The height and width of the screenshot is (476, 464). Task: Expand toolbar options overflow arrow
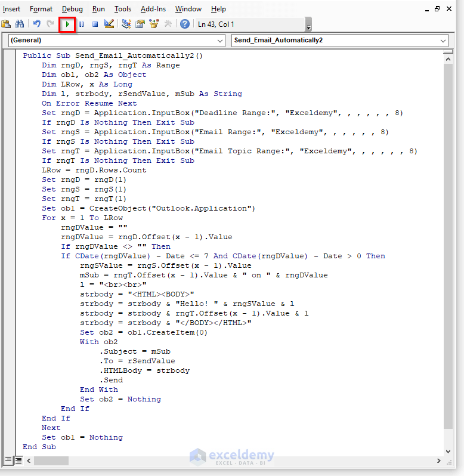tap(308, 24)
